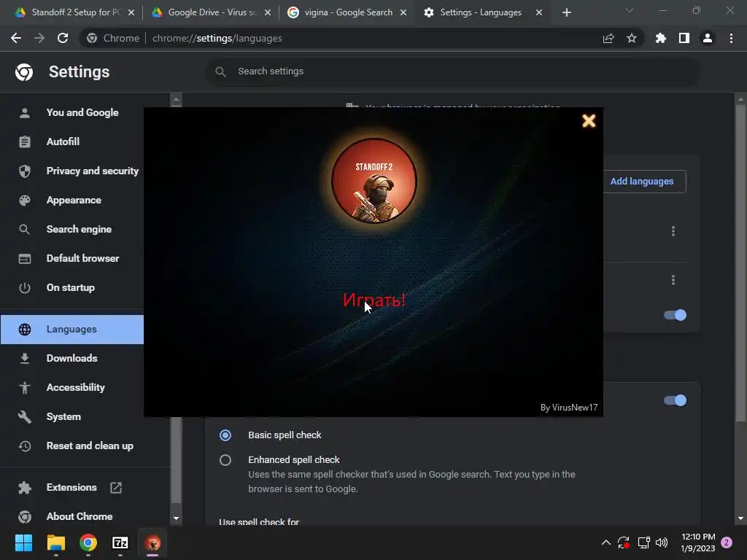
Task: Bookmark this page with star icon
Action: point(632,38)
